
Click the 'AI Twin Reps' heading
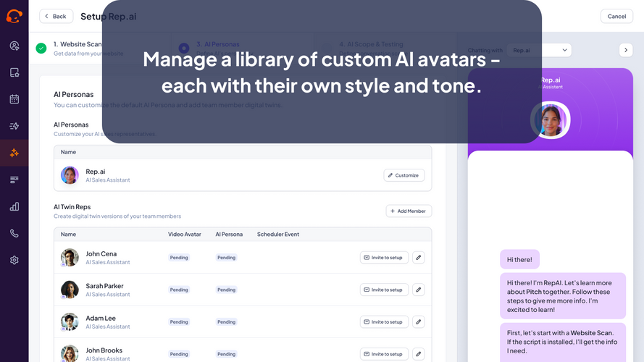[72, 207]
